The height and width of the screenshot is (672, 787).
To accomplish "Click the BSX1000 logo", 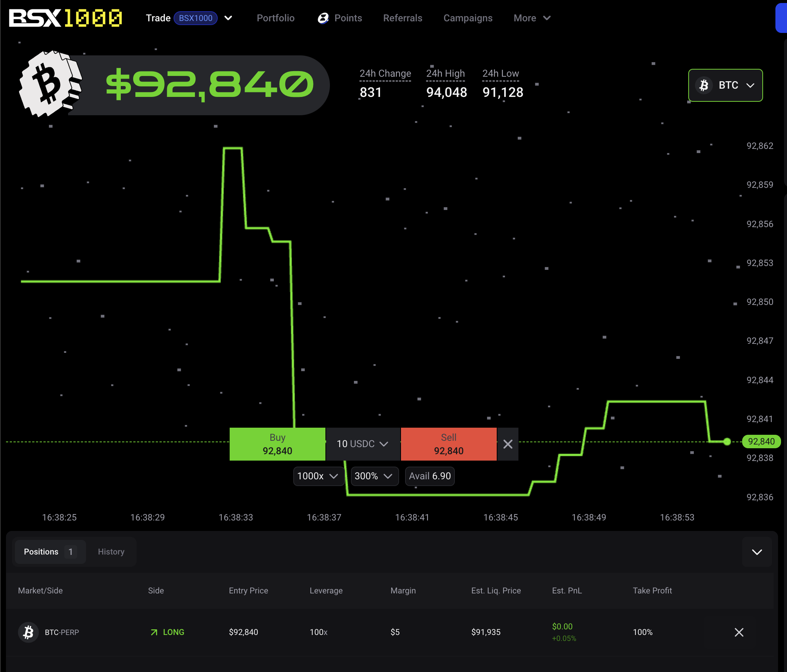I will (65, 18).
